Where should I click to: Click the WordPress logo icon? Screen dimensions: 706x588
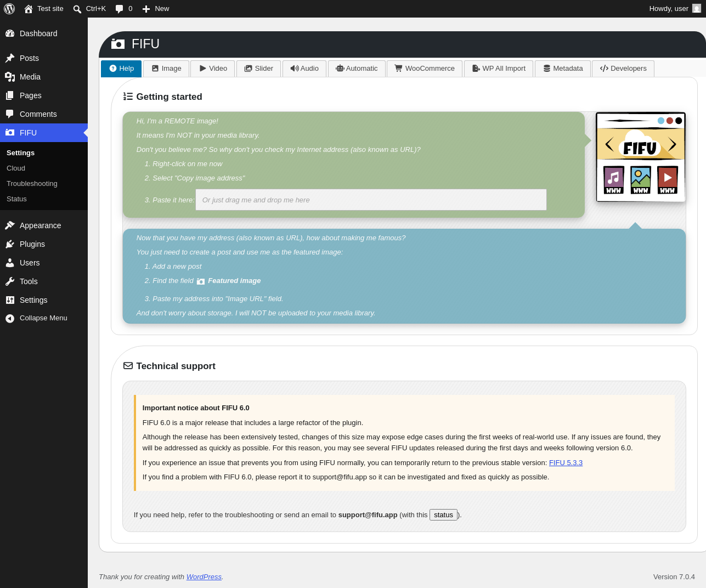click(9, 9)
